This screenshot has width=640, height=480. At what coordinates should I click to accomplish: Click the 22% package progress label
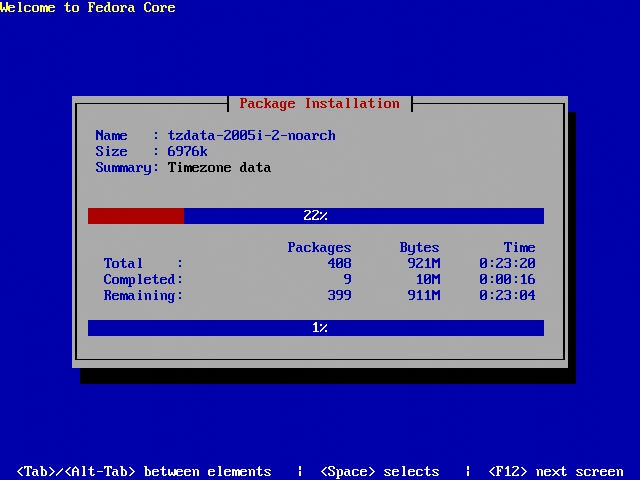[315, 216]
